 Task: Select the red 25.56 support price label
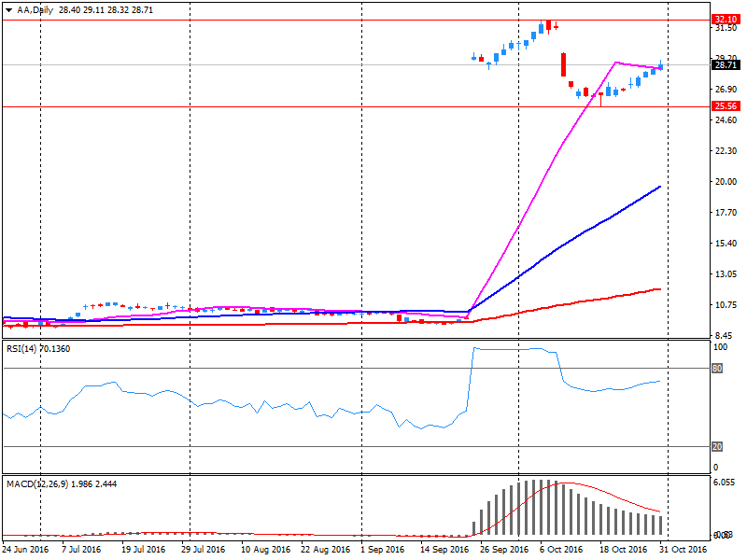[726, 106]
